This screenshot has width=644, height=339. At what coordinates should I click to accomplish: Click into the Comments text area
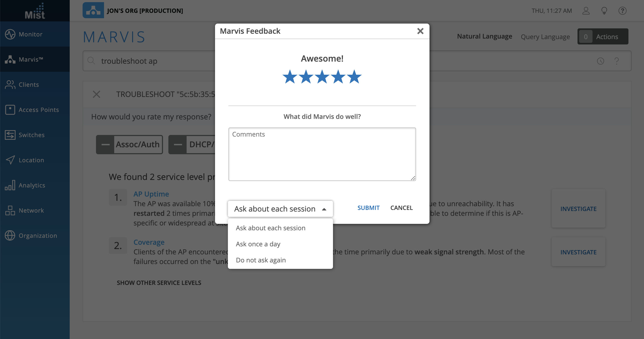point(322,154)
